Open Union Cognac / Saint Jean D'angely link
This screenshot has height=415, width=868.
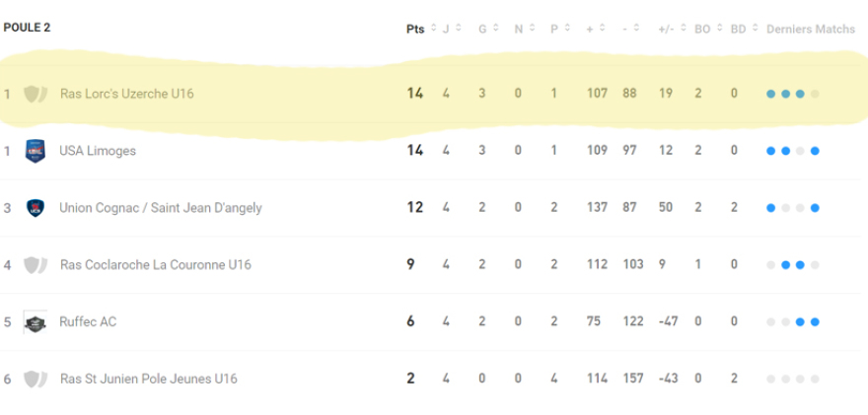click(161, 208)
